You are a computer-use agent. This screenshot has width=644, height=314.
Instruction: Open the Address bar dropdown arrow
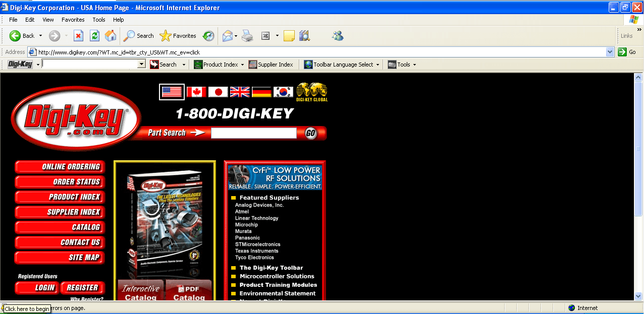(x=610, y=52)
